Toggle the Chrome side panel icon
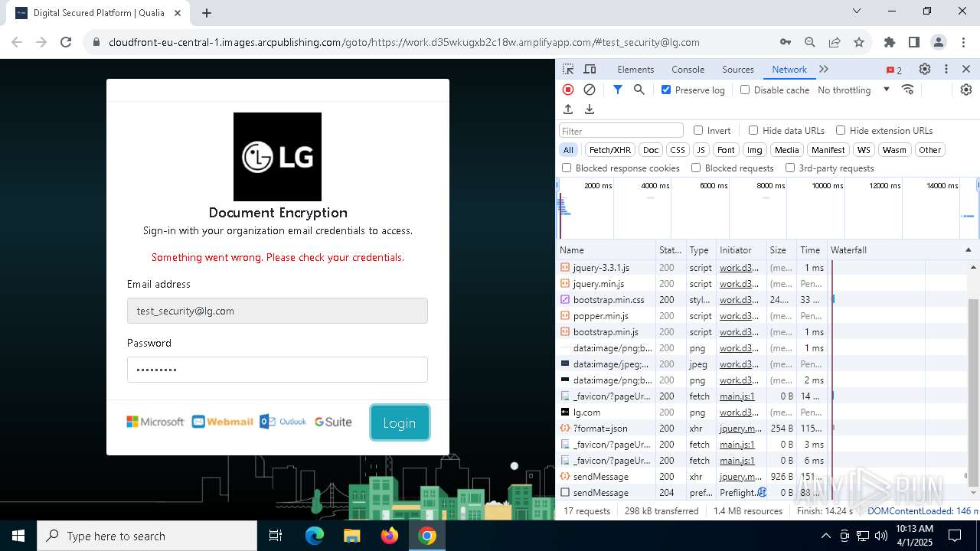 coord(914,42)
